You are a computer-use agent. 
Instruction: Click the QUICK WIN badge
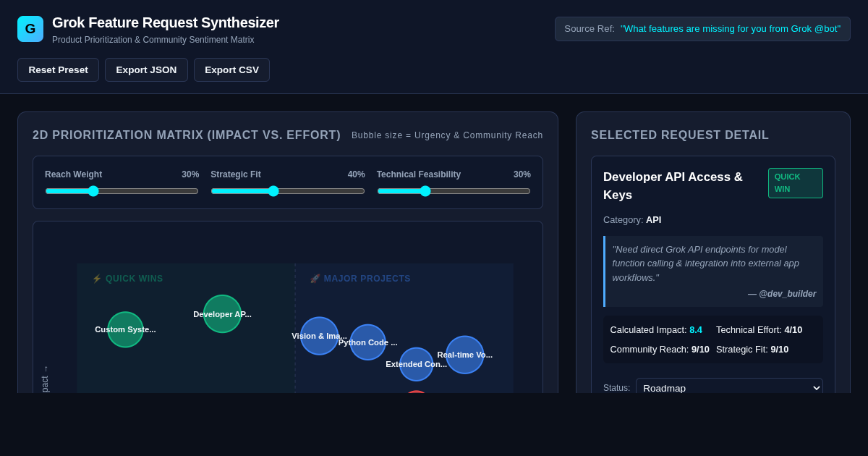point(795,183)
